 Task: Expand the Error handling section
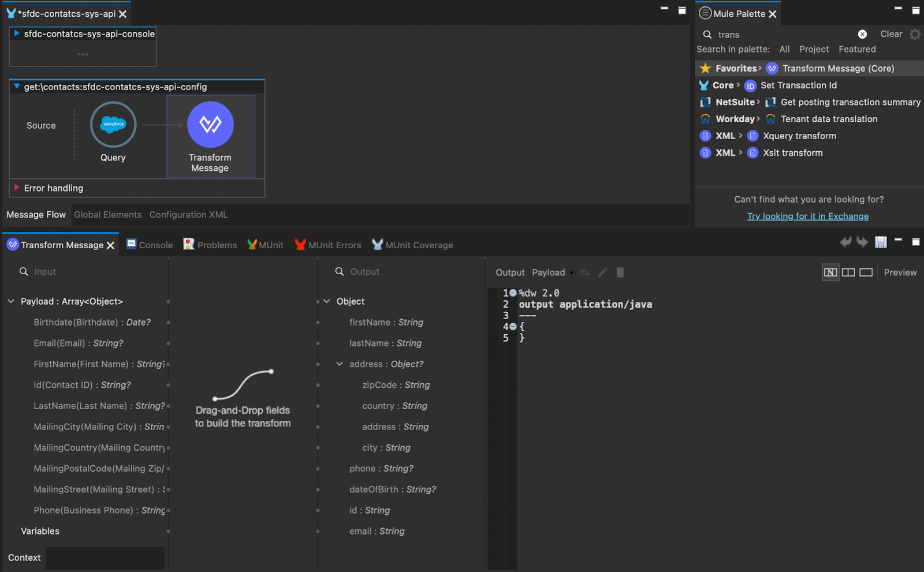17,188
